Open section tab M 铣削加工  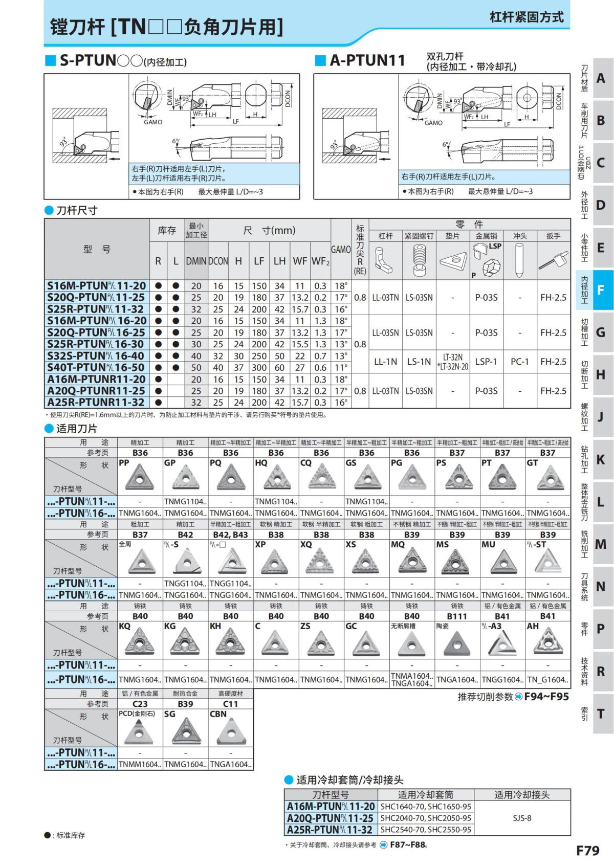click(x=595, y=544)
